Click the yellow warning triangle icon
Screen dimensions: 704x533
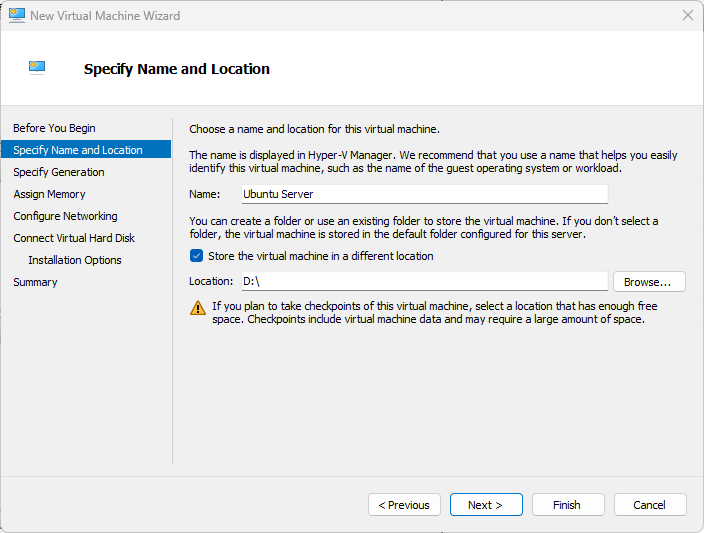(x=198, y=308)
